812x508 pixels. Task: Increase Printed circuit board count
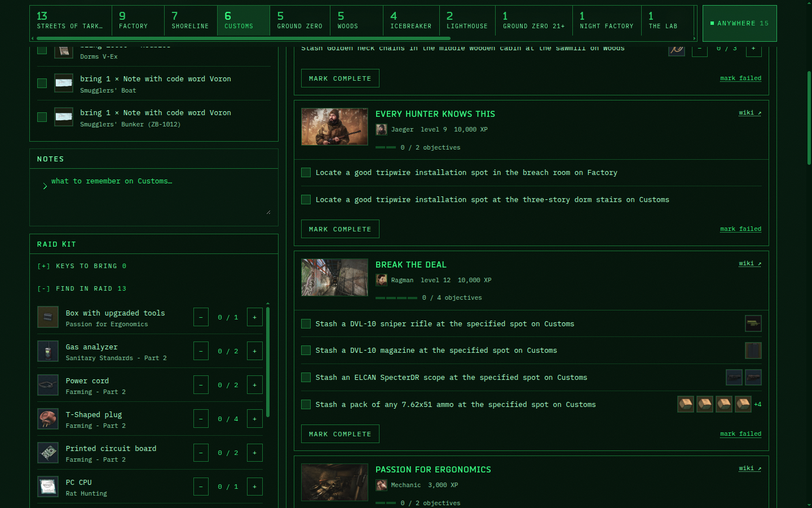click(255, 453)
